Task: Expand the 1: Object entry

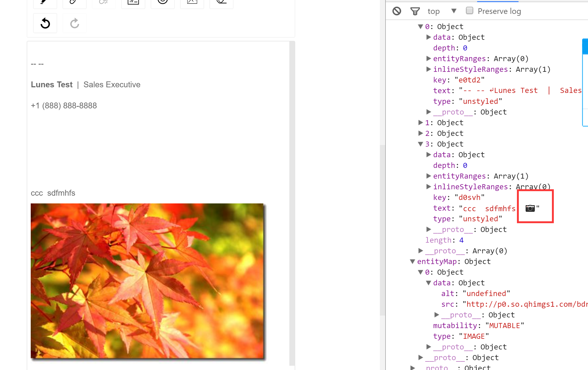Action: [420, 123]
